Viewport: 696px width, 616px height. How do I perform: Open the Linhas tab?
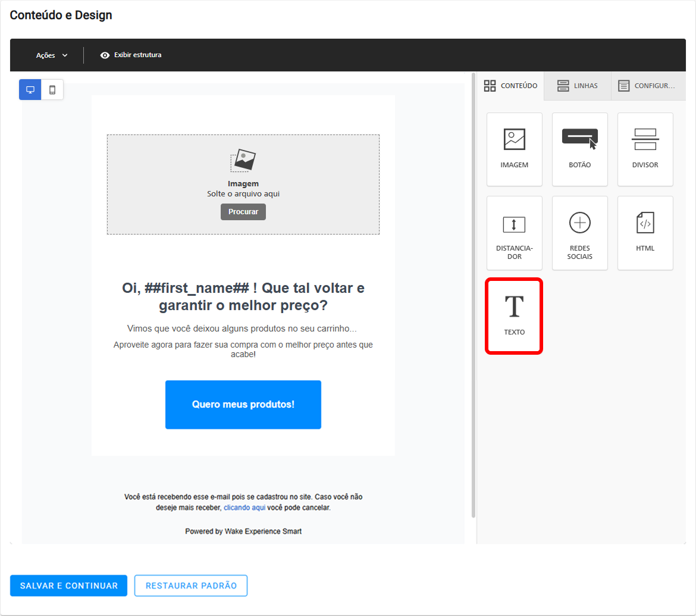[x=578, y=86]
